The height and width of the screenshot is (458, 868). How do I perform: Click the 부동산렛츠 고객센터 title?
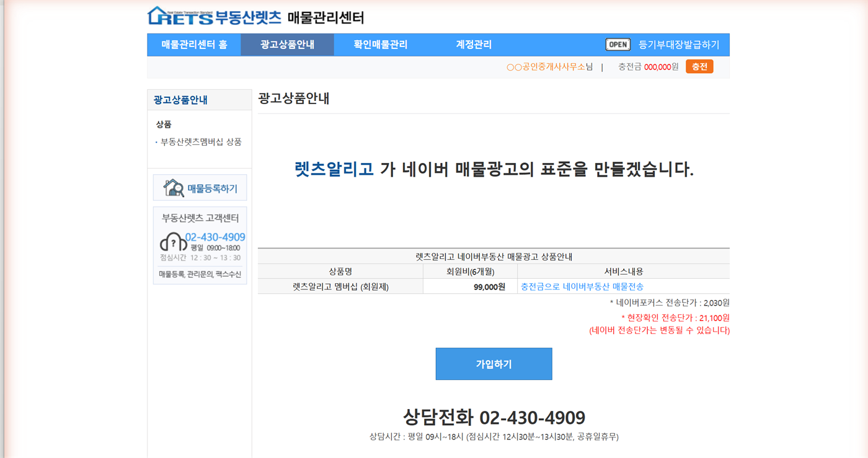(x=200, y=218)
